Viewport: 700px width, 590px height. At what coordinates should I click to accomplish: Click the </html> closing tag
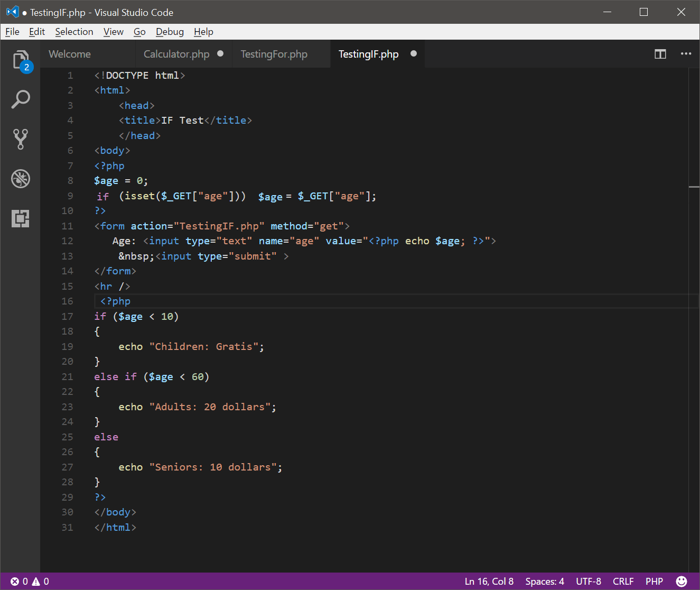click(115, 527)
